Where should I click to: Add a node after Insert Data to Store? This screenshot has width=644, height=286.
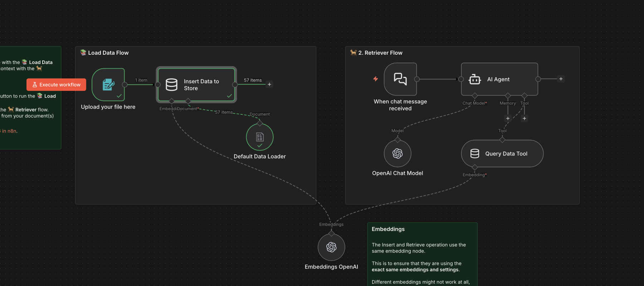coord(269,84)
